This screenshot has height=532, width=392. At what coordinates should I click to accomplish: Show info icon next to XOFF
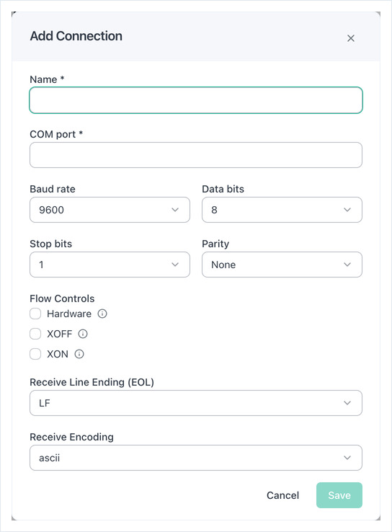pos(83,334)
